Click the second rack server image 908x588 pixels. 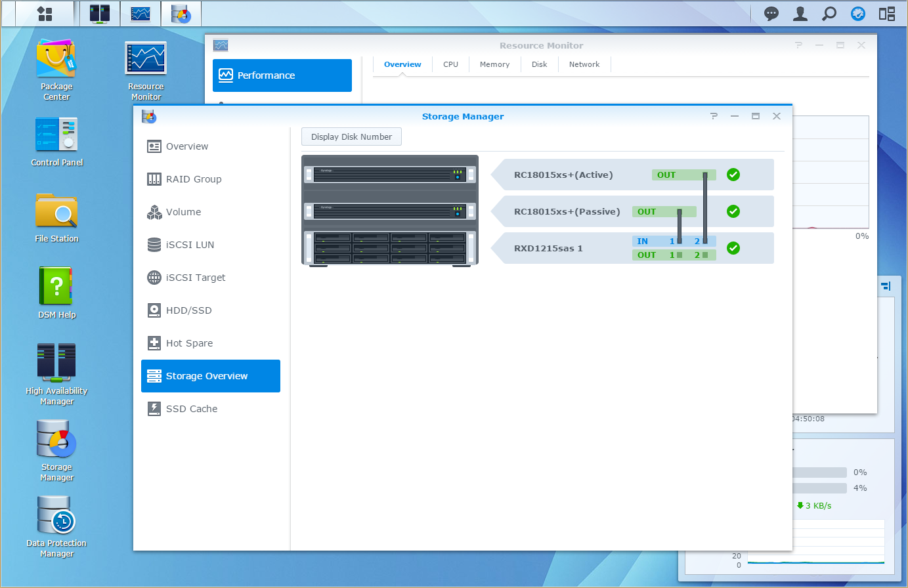coord(390,211)
